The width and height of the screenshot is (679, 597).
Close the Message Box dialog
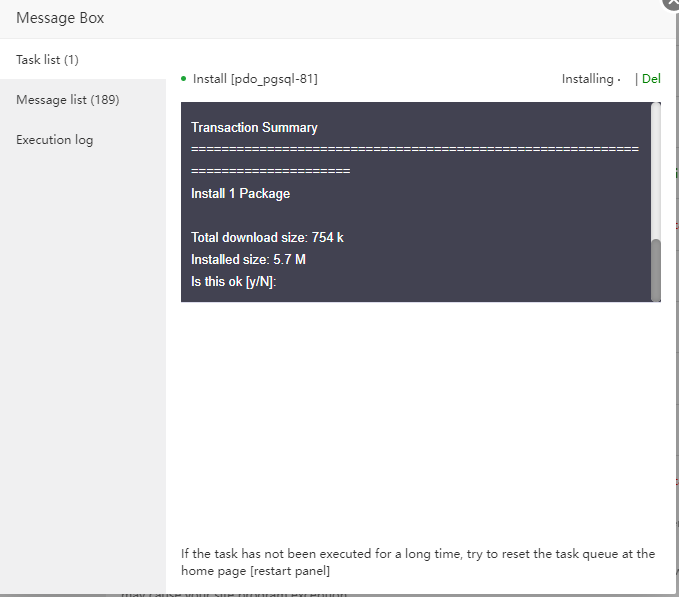[671, 3]
